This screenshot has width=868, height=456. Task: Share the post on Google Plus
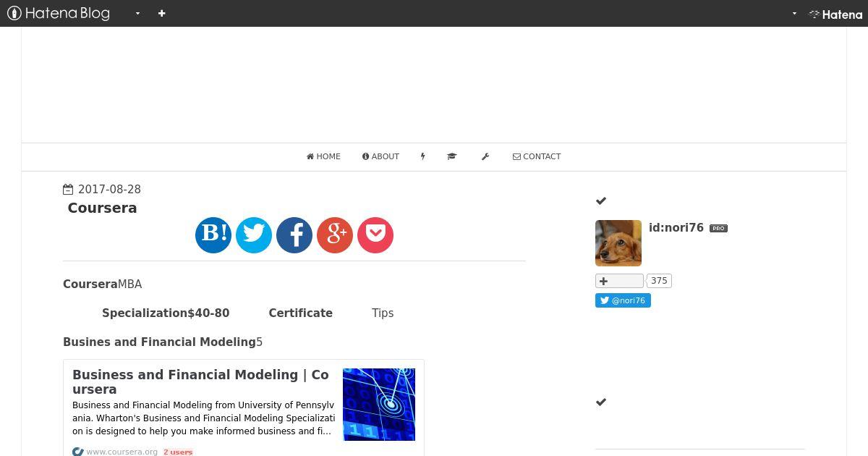tap(335, 235)
